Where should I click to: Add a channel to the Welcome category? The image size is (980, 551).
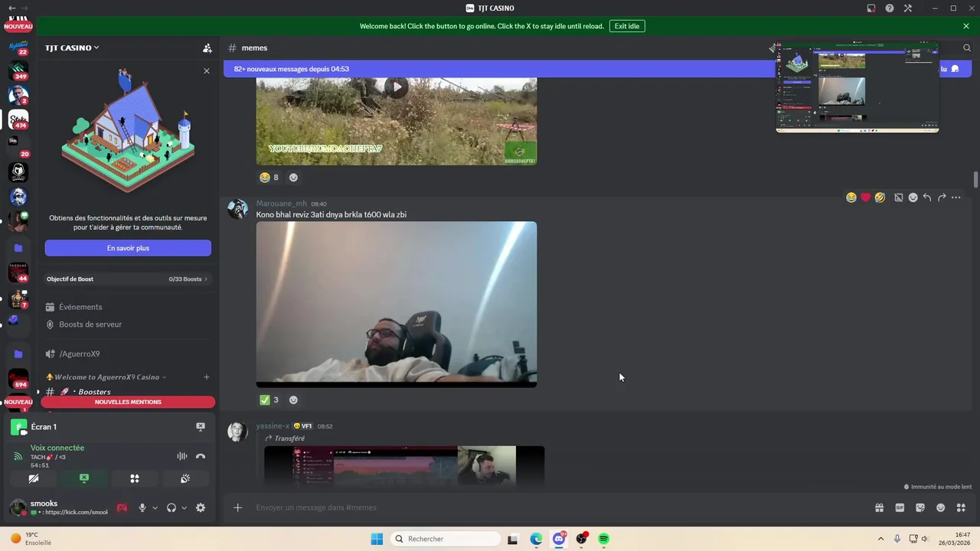(x=206, y=377)
